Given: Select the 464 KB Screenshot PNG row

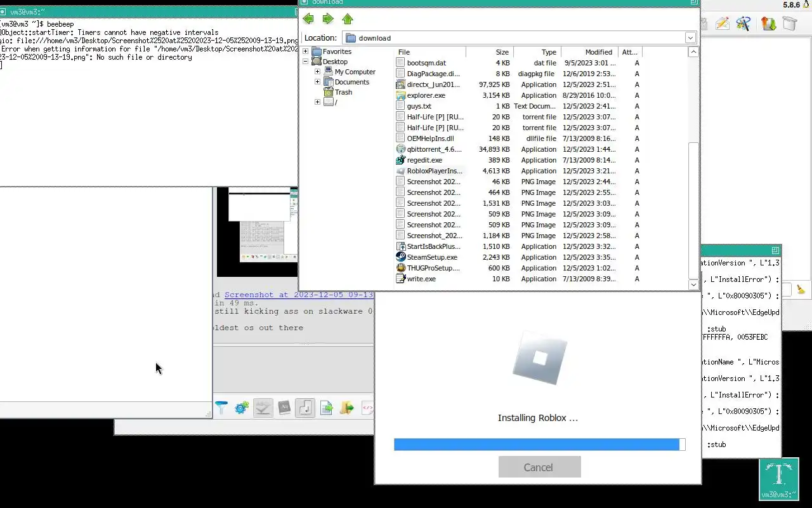Looking at the screenshot, I should (x=519, y=192).
